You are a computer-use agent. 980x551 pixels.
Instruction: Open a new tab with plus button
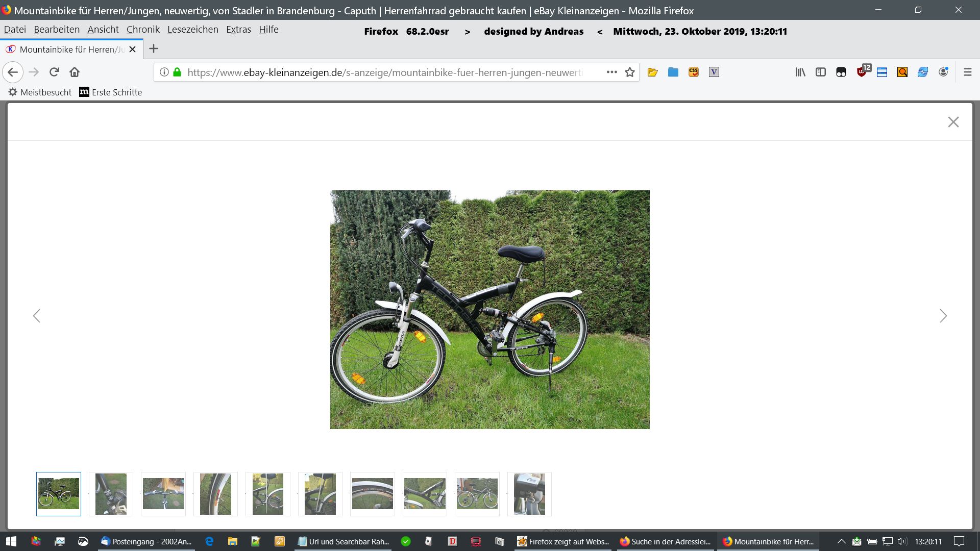[153, 49]
